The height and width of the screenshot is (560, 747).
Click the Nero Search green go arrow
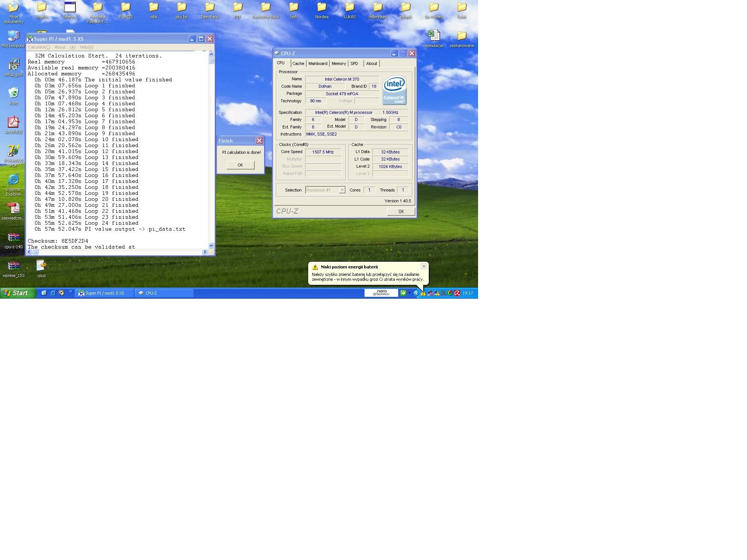(403, 293)
